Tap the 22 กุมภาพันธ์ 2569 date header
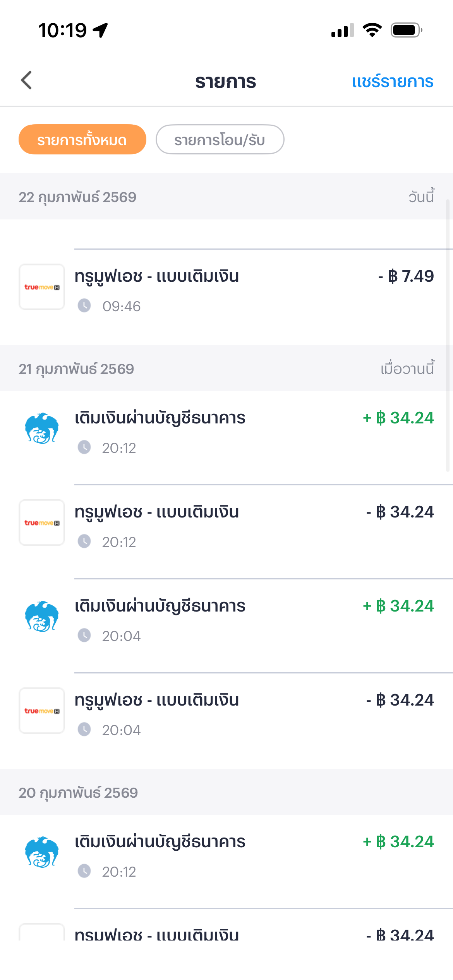 77,197
